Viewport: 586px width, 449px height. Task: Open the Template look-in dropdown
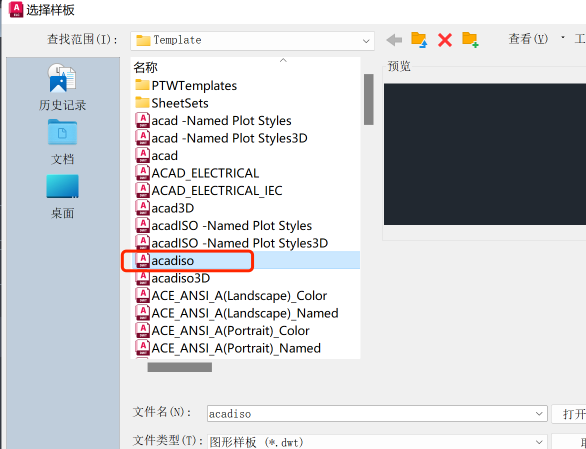pyautogui.click(x=253, y=40)
